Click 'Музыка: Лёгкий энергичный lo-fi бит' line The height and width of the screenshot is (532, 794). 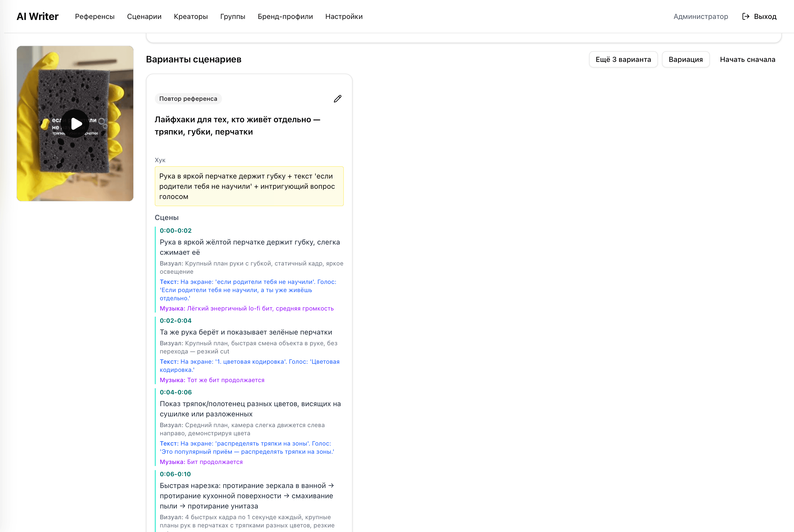(x=247, y=308)
